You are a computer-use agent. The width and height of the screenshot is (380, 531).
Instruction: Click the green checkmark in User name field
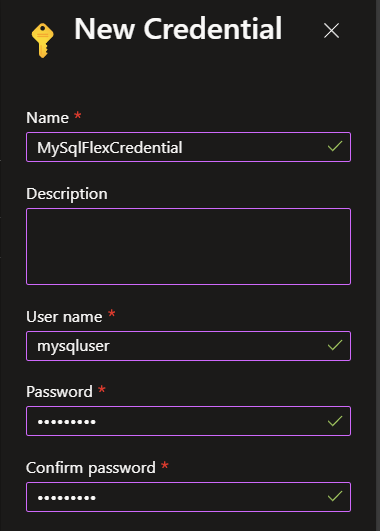335,345
